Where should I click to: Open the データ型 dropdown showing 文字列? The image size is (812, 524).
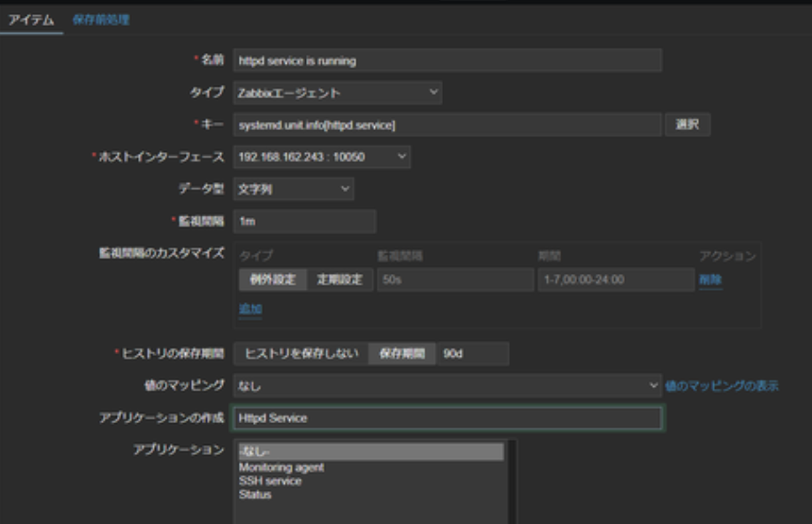coord(294,190)
